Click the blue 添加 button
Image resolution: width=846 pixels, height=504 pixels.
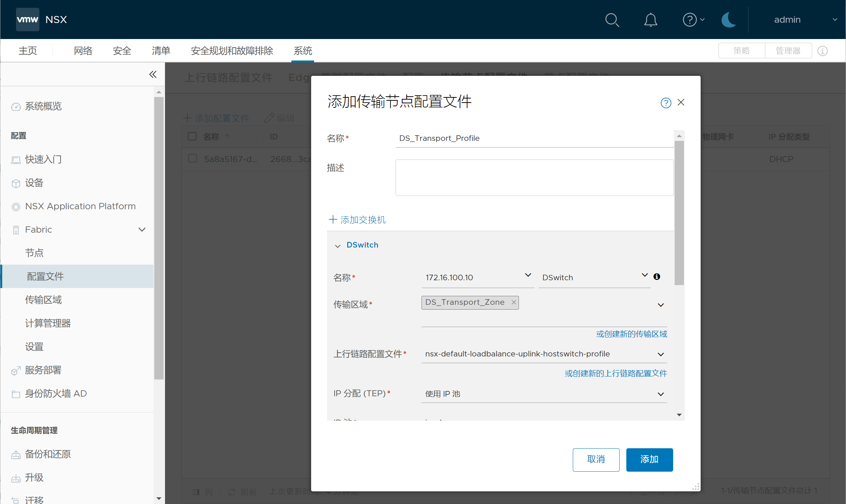pyautogui.click(x=649, y=459)
